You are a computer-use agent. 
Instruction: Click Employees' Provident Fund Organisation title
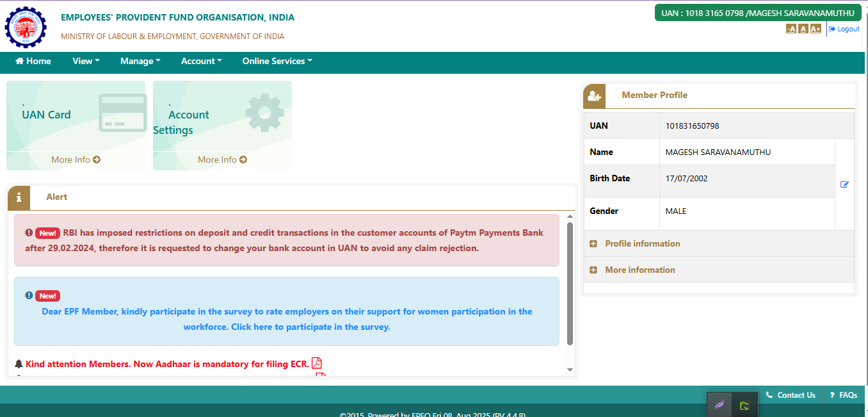178,17
